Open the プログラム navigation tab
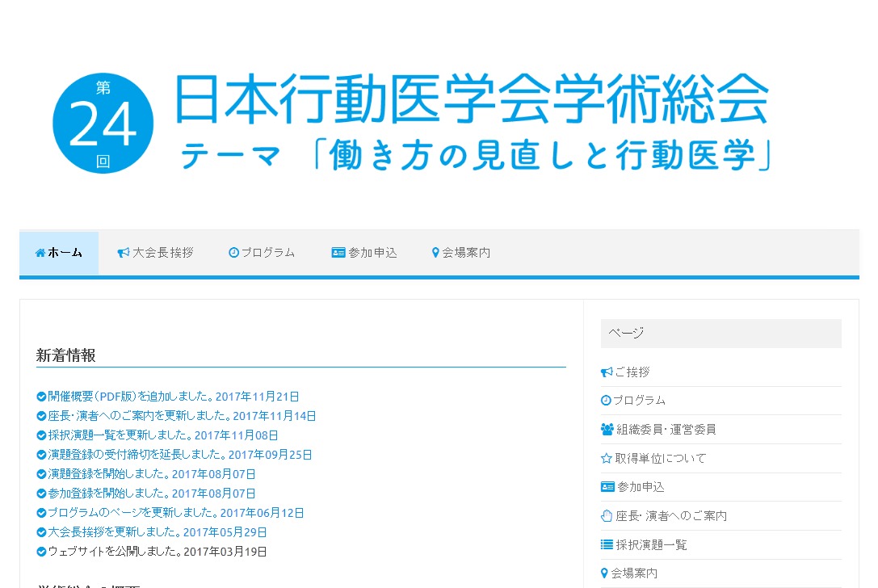Image resolution: width=878 pixels, height=588 pixels. [262, 253]
